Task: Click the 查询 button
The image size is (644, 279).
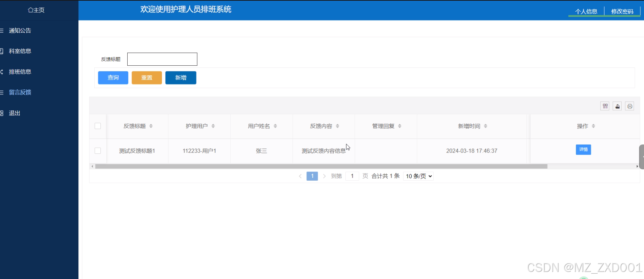Action: 113,78
